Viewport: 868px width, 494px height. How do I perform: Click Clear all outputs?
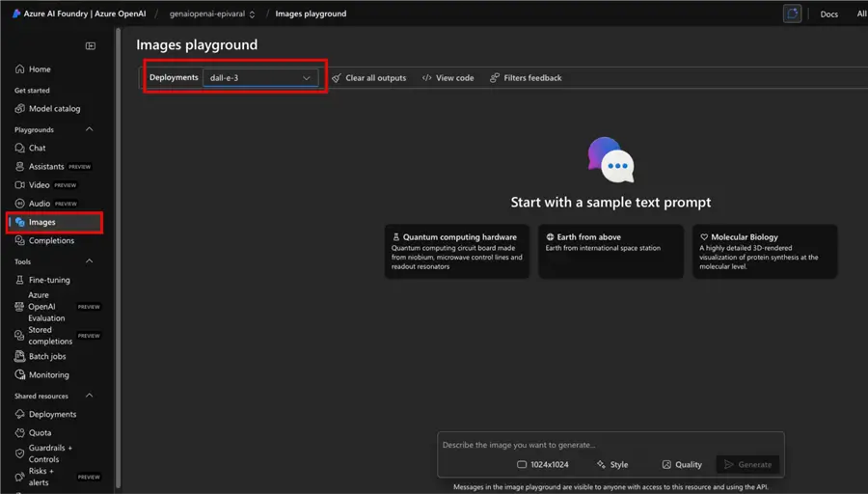[368, 78]
